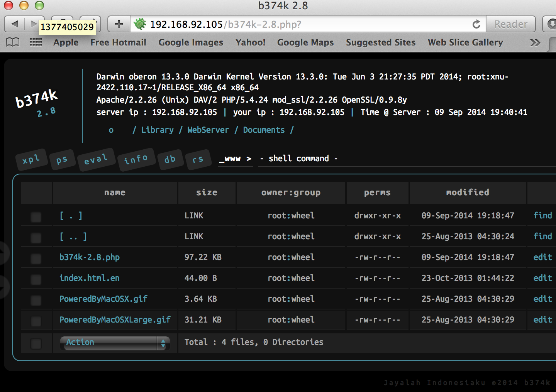
Task: Open the Action dropdown menu
Action: click(x=115, y=343)
